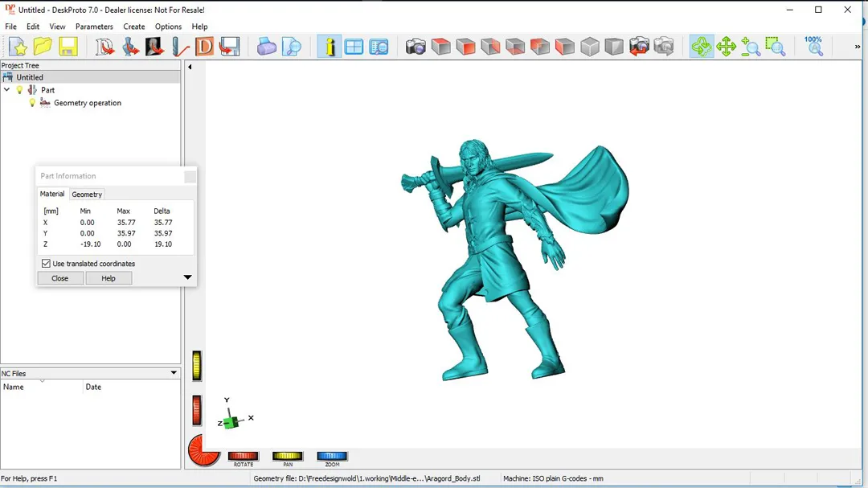Click the yellow vertical thumbwheel
This screenshot has width=868, height=488.
pos(197,366)
